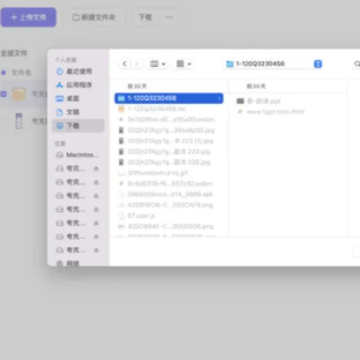Viewport: 360px width, 360px height.
Task: Click the search magnifier in the file dialog
Action: (x=357, y=64)
